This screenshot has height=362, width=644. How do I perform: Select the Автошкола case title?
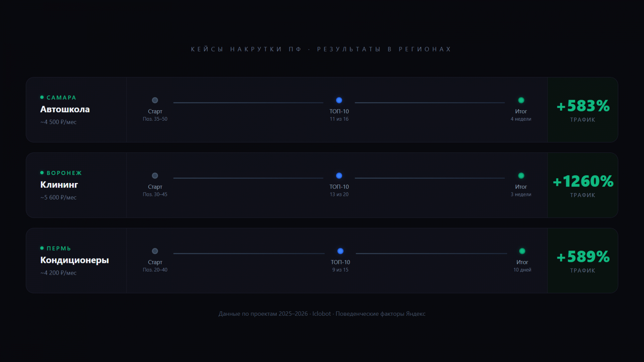[65, 109]
